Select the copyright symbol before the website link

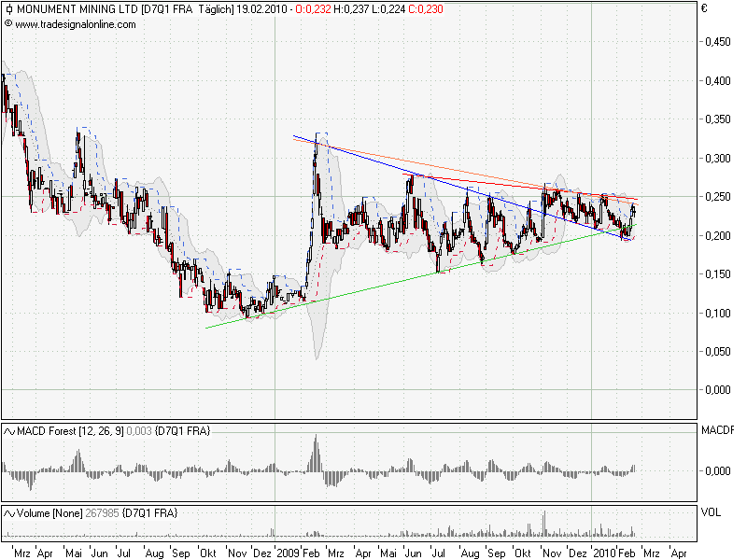pos(9,25)
